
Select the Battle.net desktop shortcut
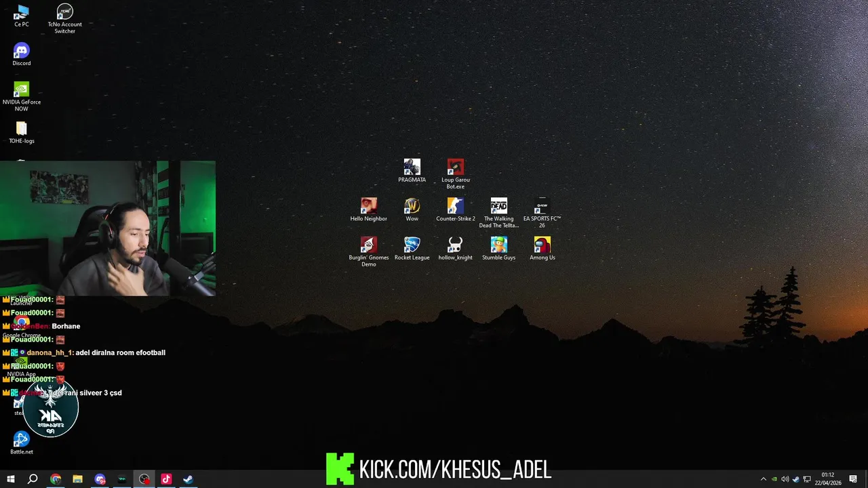coord(22,443)
